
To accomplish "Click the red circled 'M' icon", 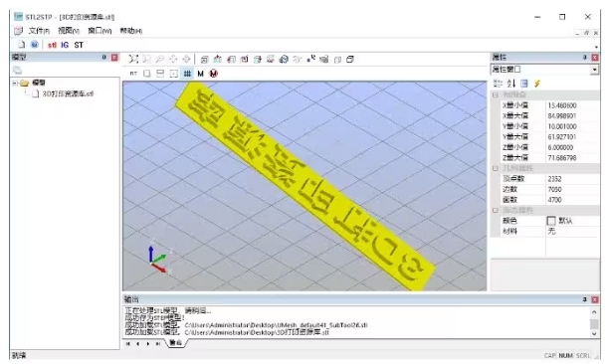I will pyautogui.click(x=214, y=74).
